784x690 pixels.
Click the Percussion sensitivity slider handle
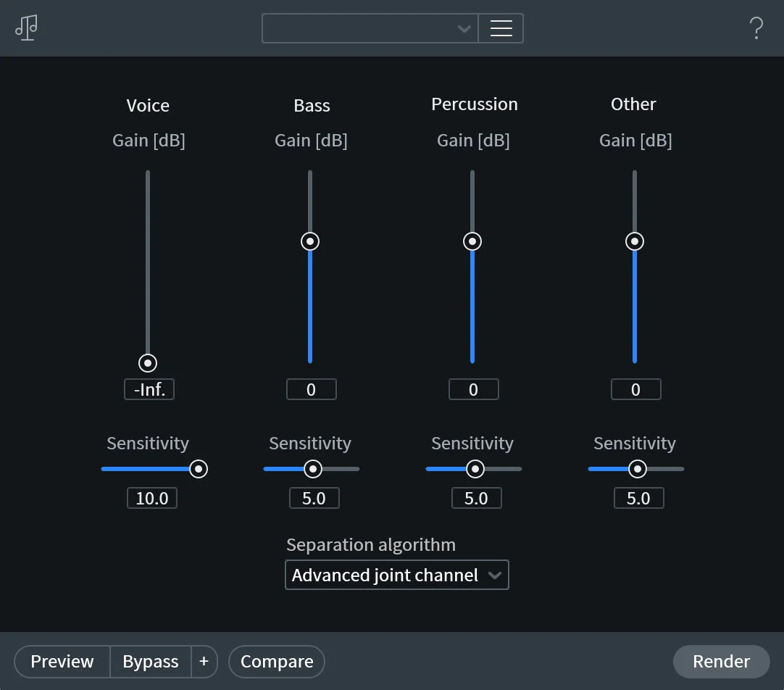475,469
